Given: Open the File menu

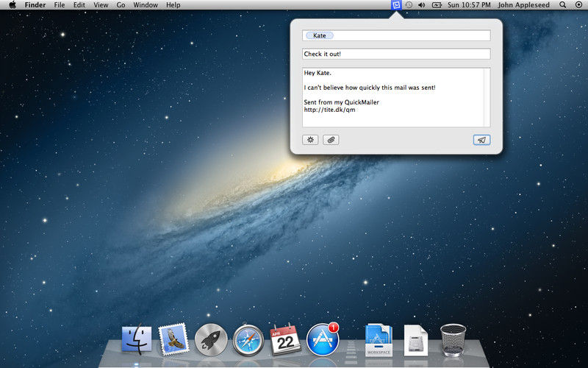Looking at the screenshot, I should (x=60, y=5).
